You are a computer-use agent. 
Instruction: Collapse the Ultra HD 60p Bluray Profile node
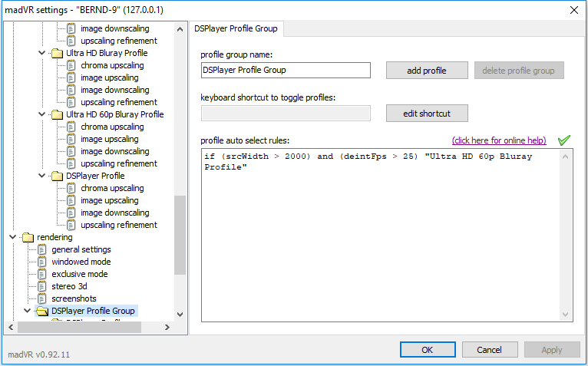42,114
